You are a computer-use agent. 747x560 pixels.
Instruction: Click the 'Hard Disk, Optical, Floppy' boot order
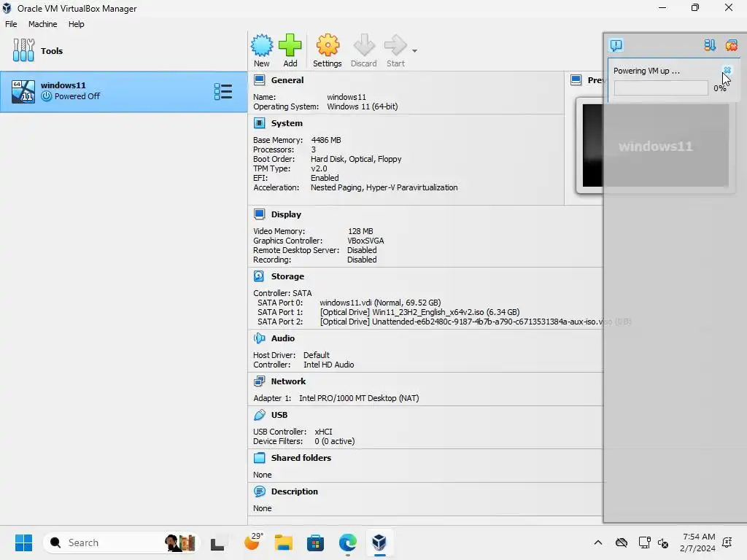[x=356, y=159]
